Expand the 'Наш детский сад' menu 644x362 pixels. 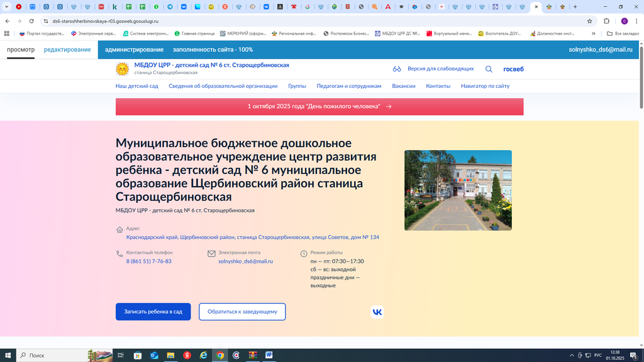tap(136, 86)
